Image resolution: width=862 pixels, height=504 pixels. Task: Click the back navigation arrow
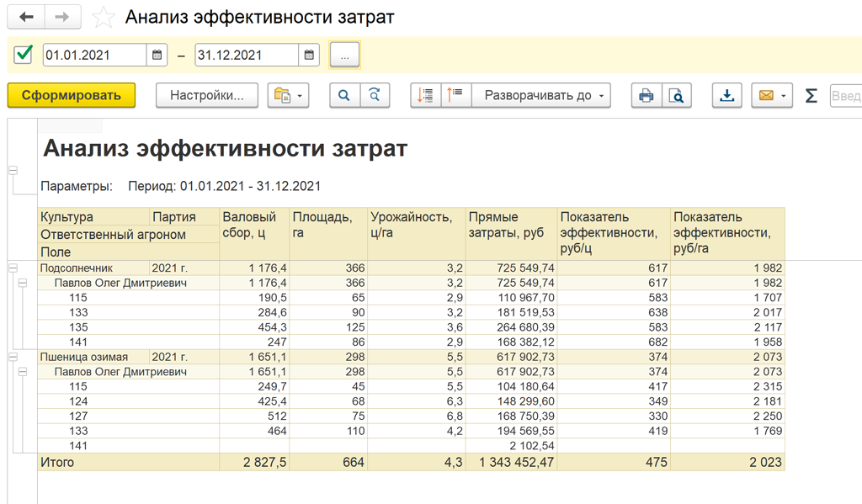[27, 17]
